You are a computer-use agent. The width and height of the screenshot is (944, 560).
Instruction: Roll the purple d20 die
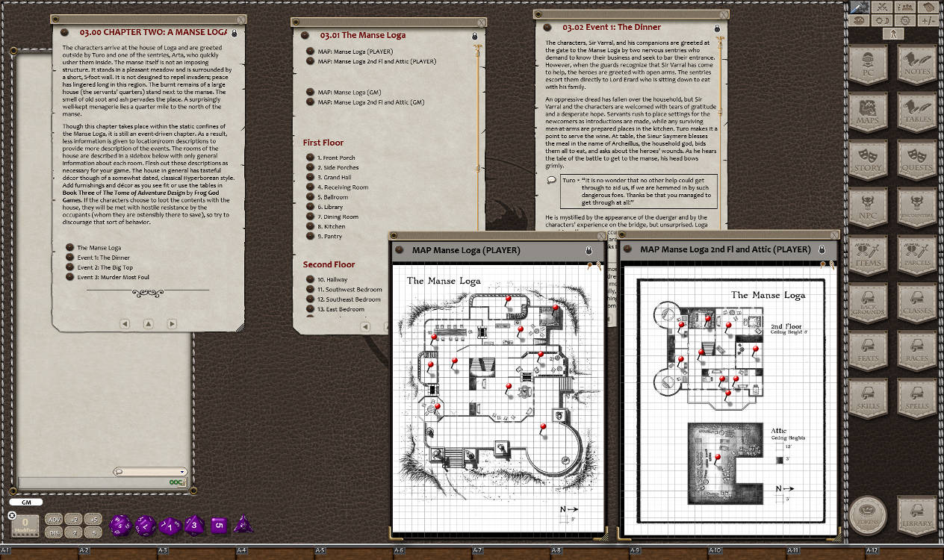pos(119,525)
